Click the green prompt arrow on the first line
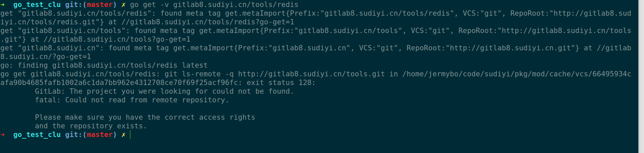Viewport: 644px width, 153px height. click(3, 5)
